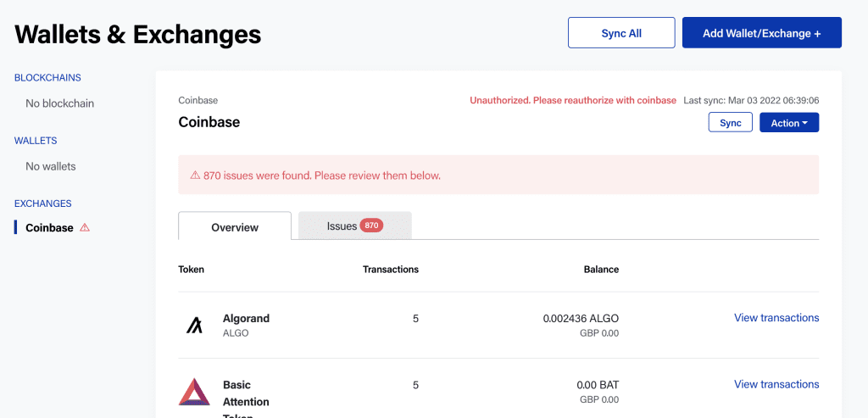Click the 0.00 BAT balance value
868x418 pixels.
click(x=598, y=385)
